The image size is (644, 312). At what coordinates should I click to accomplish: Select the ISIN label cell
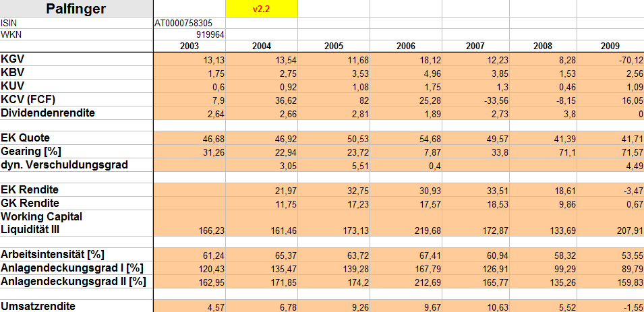pyautogui.click(x=76, y=23)
